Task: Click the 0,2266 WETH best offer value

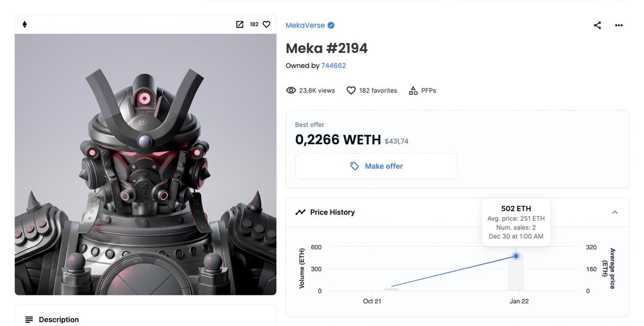Action: tap(338, 139)
